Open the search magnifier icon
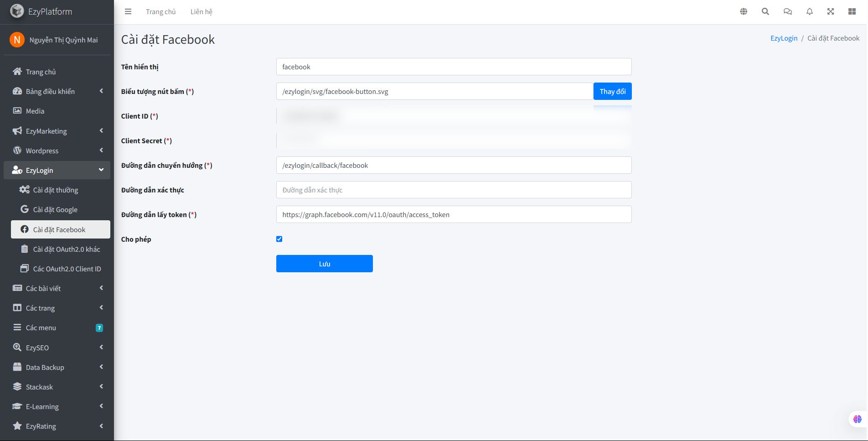The width and height of the screenshot is (868, 441). (765, 11)
